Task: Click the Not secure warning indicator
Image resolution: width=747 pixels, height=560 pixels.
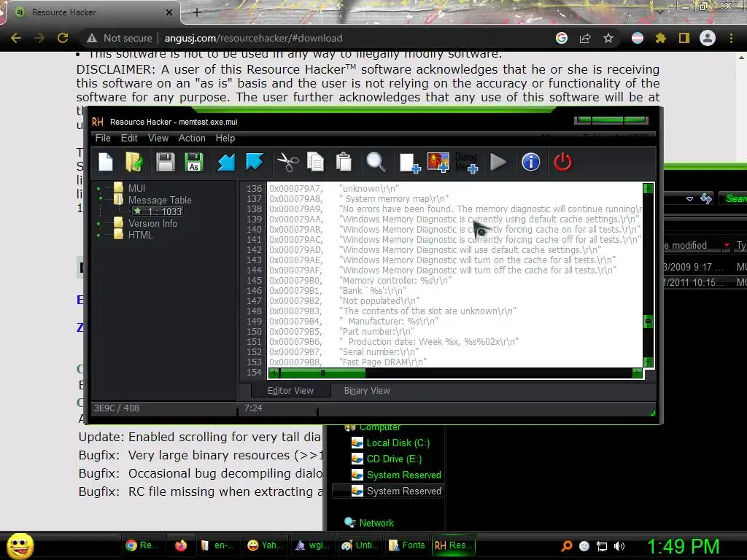Action: (x=120, y=38)
